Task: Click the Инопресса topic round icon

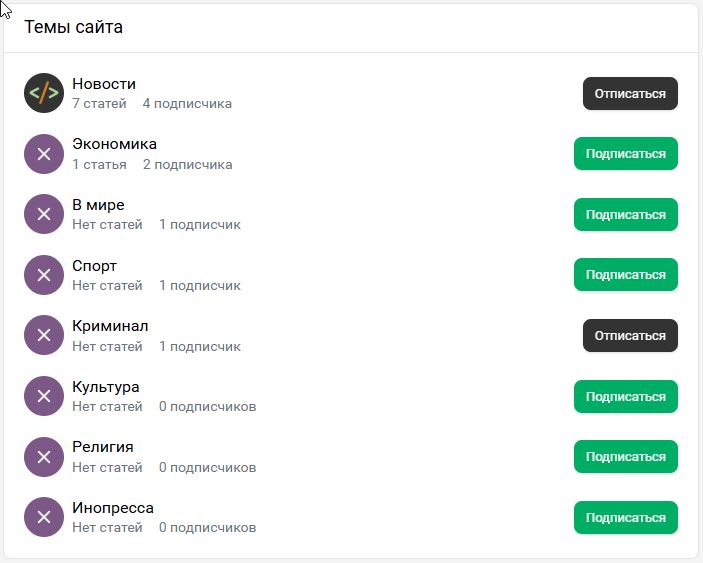Action: pos(44,517)
